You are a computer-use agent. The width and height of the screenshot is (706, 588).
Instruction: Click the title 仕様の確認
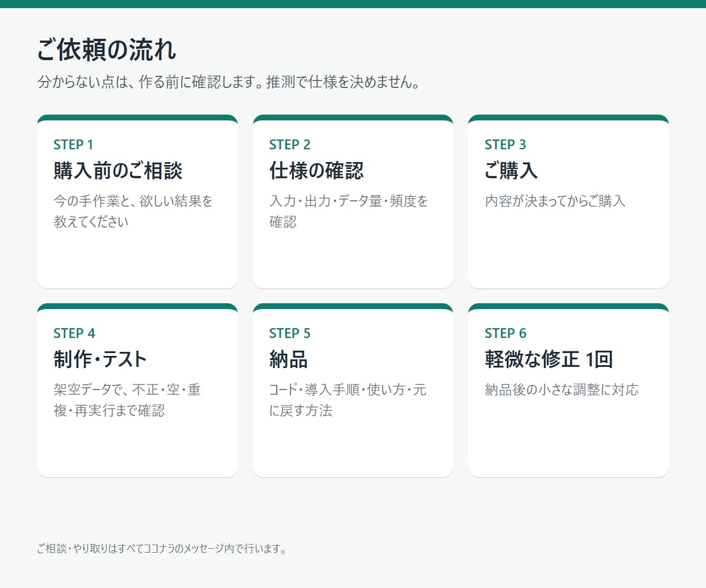click(x=317, y=171)
